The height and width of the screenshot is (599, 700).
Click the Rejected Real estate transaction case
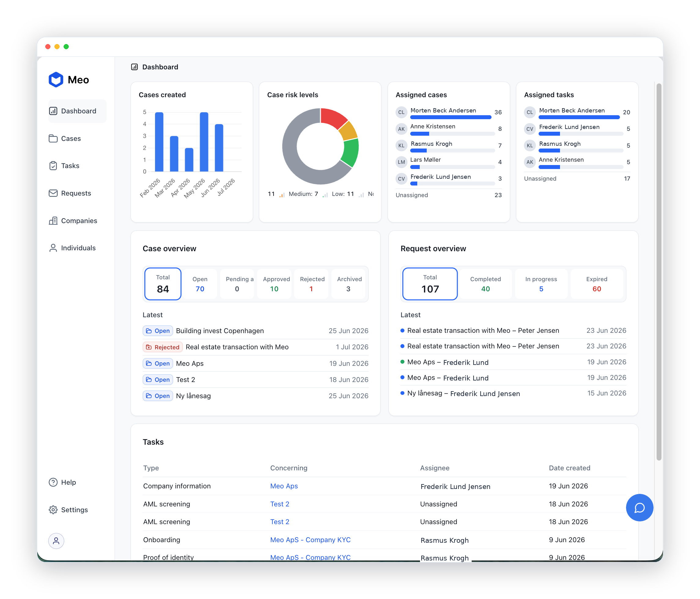tap(256, 347)
